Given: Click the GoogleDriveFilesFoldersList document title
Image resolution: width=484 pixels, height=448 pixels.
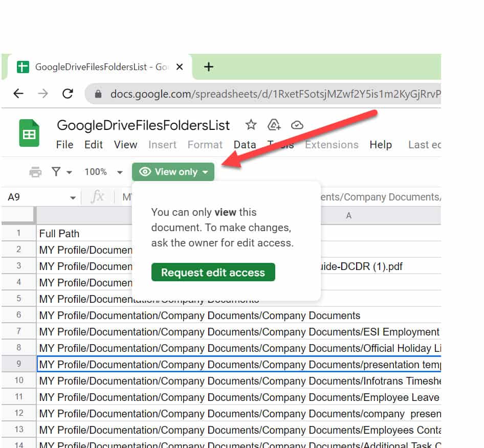Looking at the screenshot, I should point(143,125).
